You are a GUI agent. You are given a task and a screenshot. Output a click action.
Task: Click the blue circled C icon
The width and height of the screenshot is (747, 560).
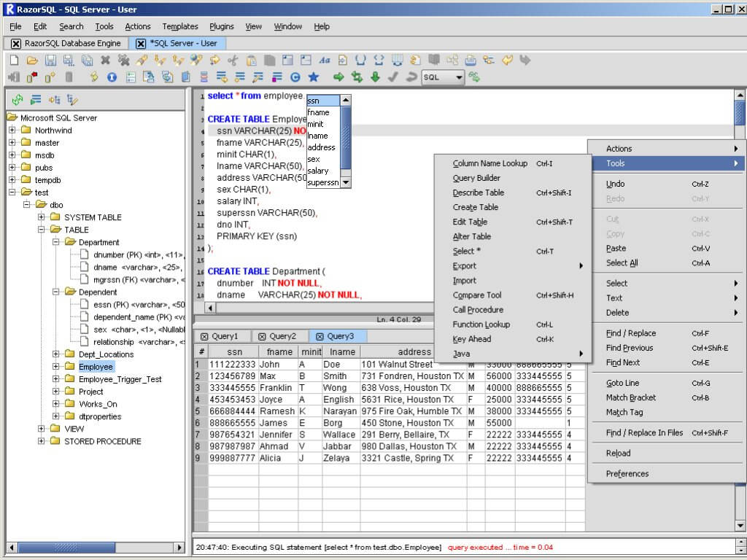click(295, 77)
